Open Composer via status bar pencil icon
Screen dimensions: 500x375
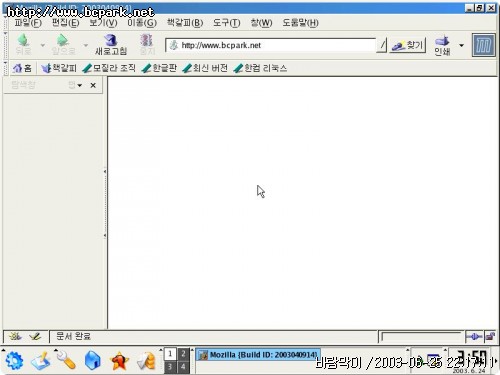click(35, 337)
